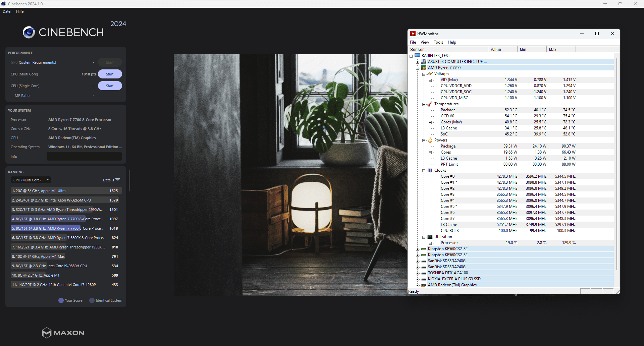Click the Powers flame icon

430,140
